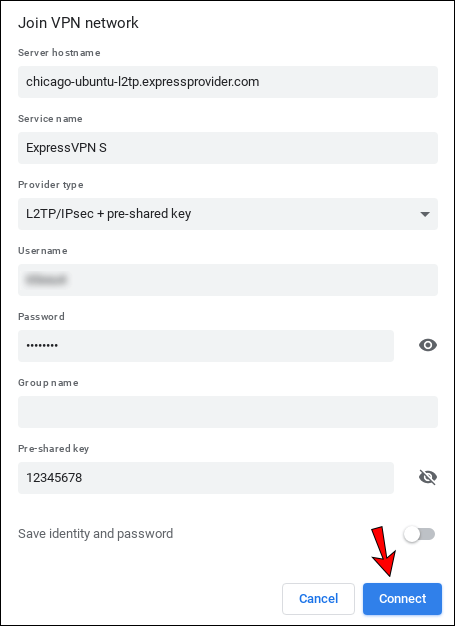Click the Provider type label text

pos(51,185)
